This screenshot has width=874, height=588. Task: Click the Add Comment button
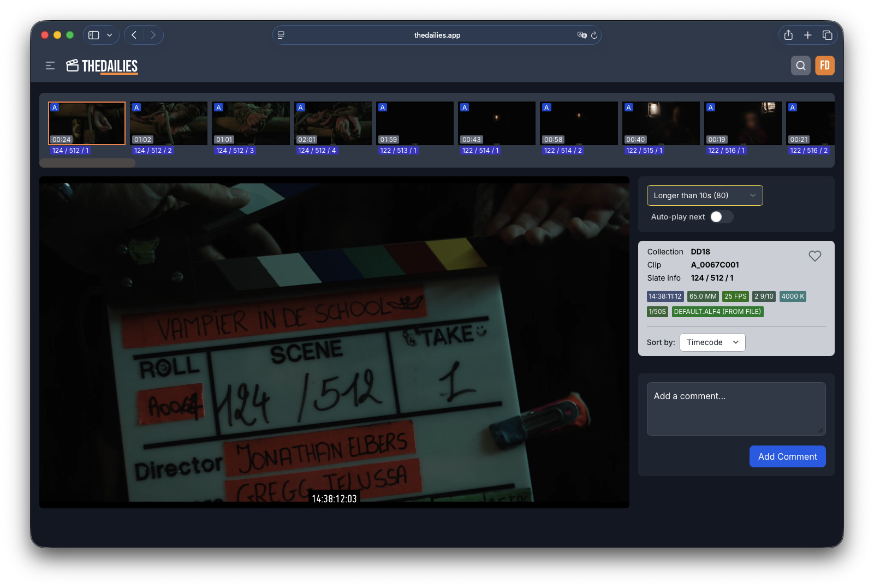click(787, 456)
